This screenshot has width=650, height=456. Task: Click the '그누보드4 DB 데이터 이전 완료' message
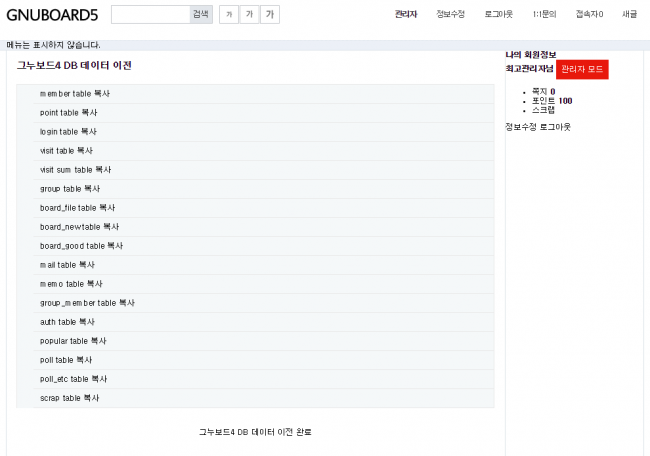(255, 432)
